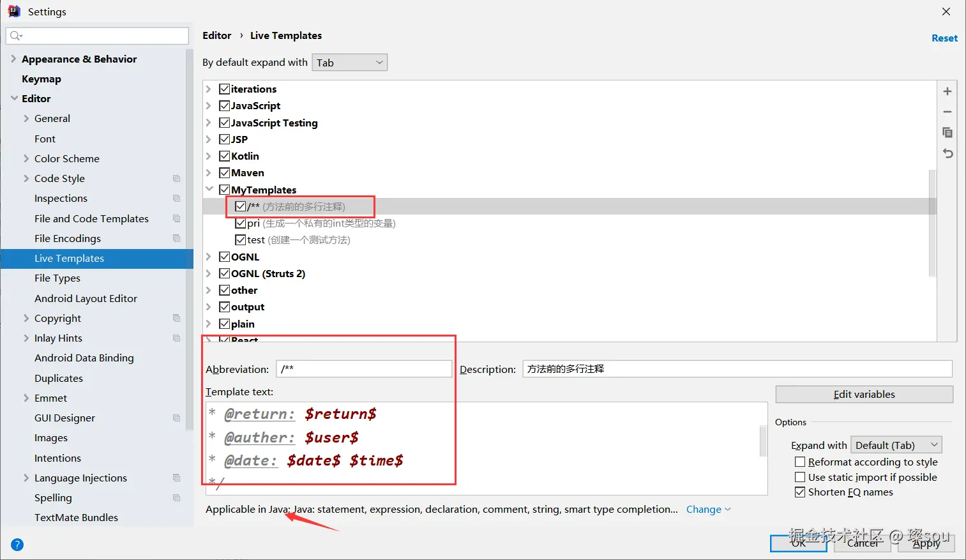
Task: Click the project-level icon beside Copyright
Action: (177, 318)
